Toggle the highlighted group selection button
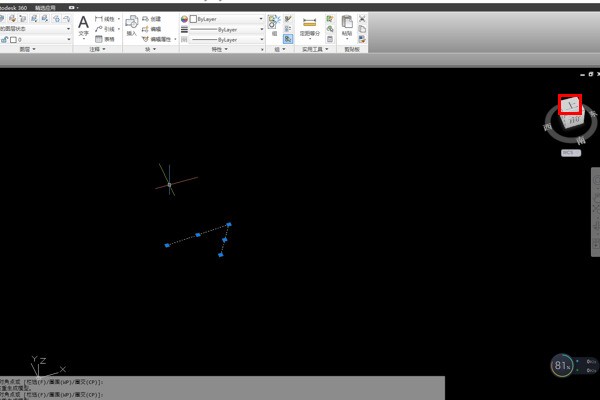 point(288,39)
